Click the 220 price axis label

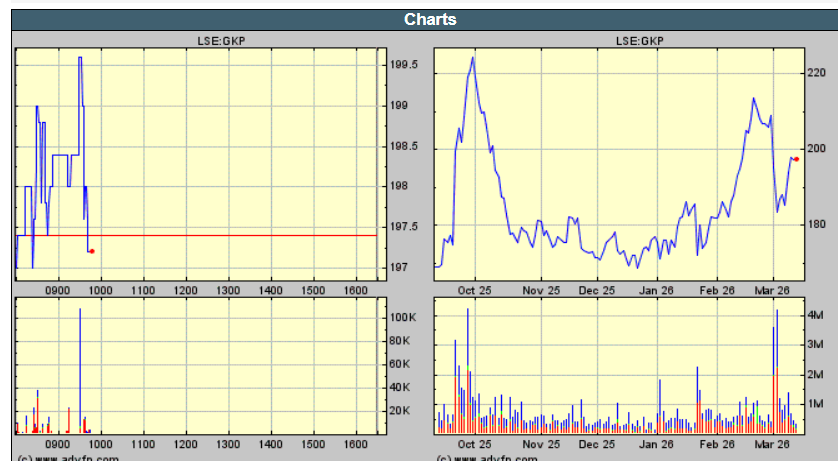(x=816, y=73)
